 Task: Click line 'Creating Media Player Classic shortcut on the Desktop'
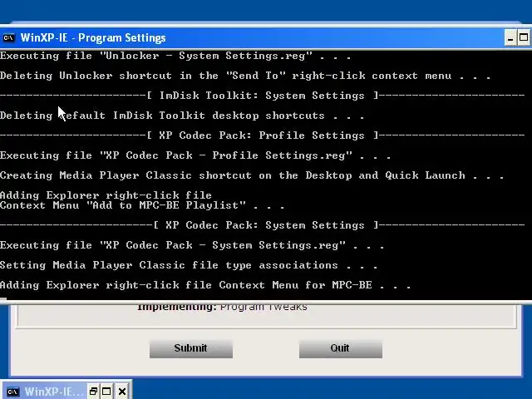point(252,175)
